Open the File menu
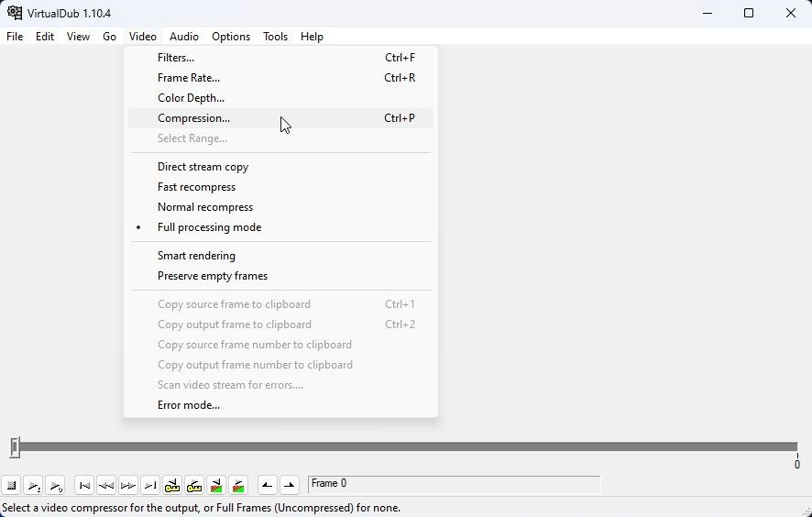Screen dimensions: 812x517 tap(15, 37)
